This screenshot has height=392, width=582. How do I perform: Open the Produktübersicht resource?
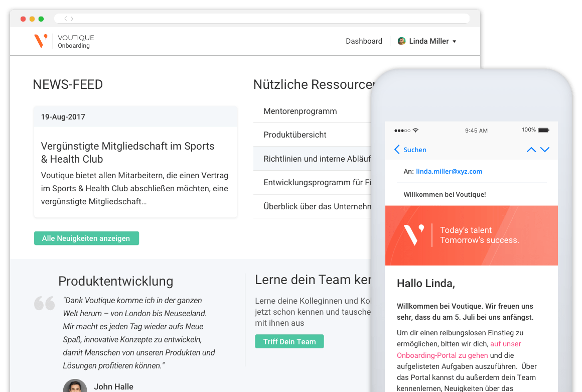(312, 135)
